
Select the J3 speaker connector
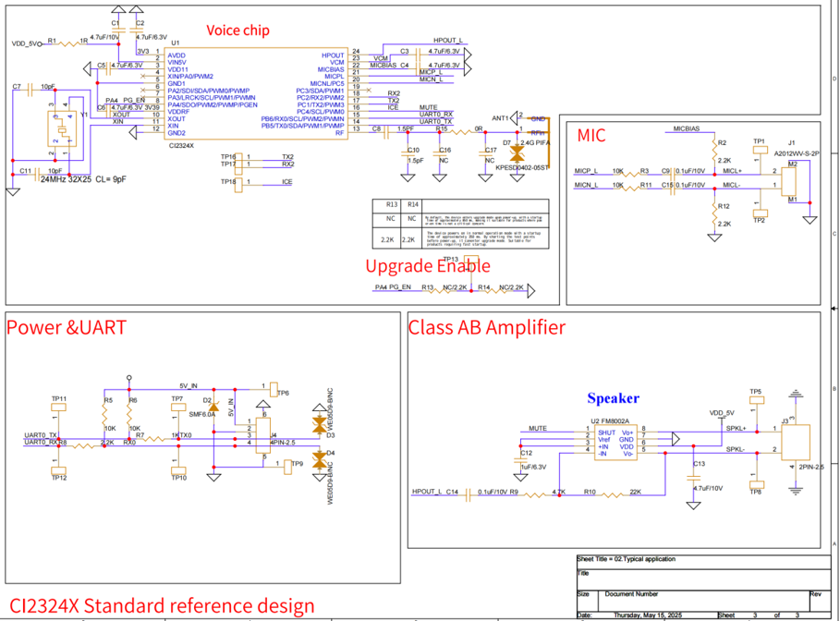coord(796,441)
